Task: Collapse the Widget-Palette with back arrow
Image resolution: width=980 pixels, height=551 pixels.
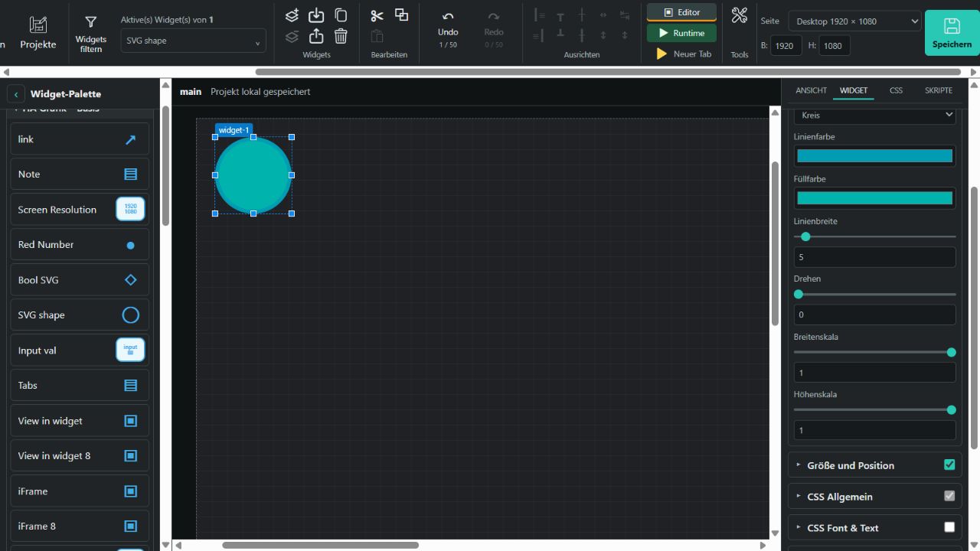Action: [16, 94]
